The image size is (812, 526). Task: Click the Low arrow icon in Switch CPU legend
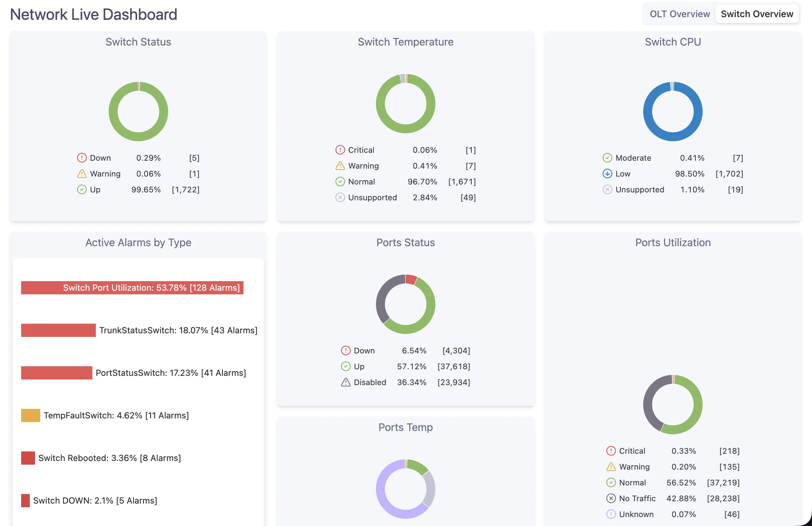(608, 174)
